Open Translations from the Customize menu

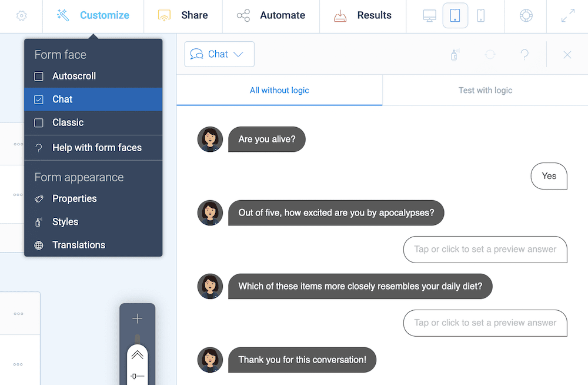click(78, 245)
